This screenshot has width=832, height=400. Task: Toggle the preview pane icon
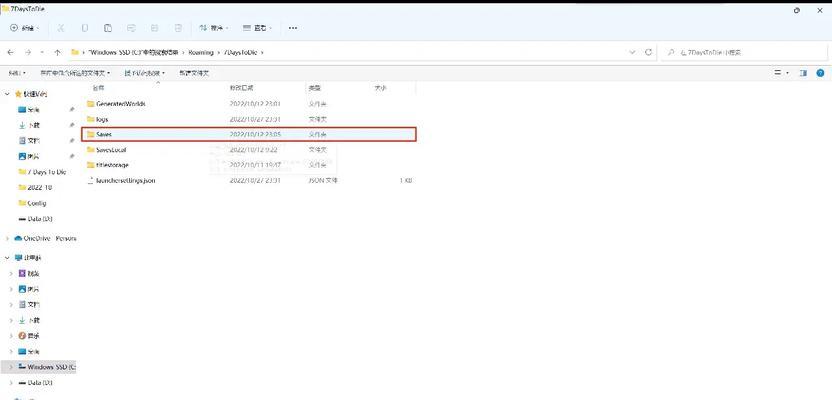(803, 73)
